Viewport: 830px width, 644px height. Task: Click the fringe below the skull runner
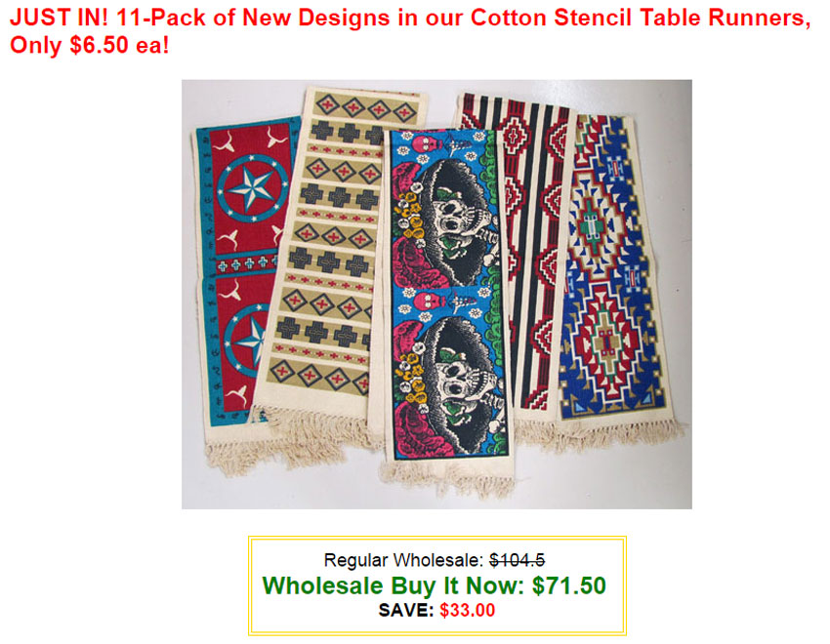point(447,477)
